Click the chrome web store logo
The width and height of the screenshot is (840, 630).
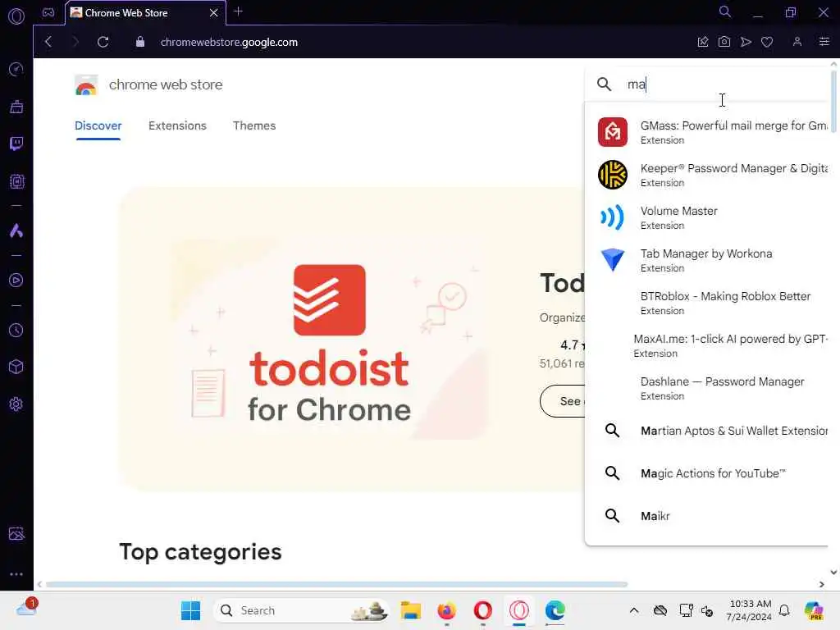[148, 84]
